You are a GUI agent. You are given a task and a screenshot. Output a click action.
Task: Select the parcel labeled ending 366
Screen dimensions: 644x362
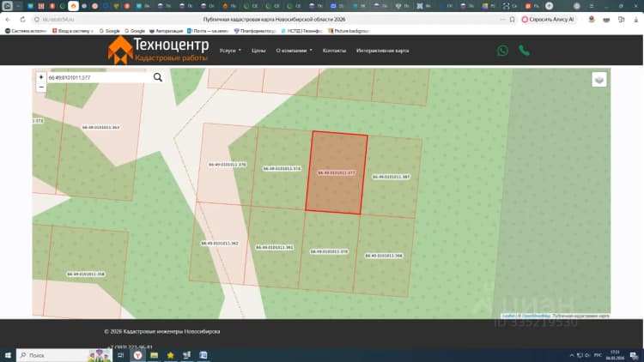tap(384, 256)
